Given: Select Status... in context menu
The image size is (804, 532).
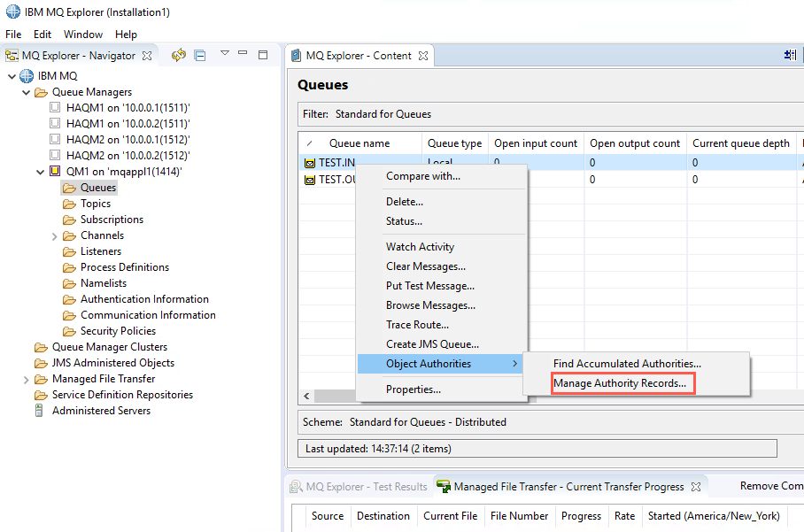Looking at the screenshot, I should pos(404,221).
